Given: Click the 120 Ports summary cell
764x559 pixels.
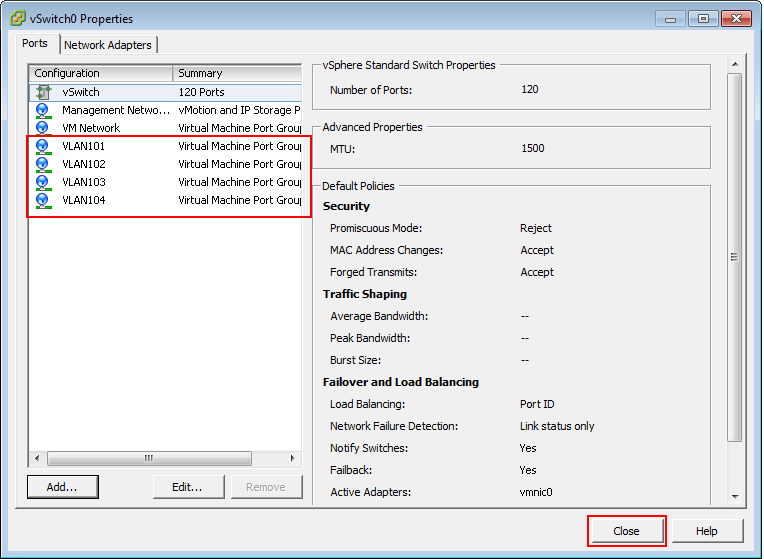Looking at the screenshot, I should point(201,92).
